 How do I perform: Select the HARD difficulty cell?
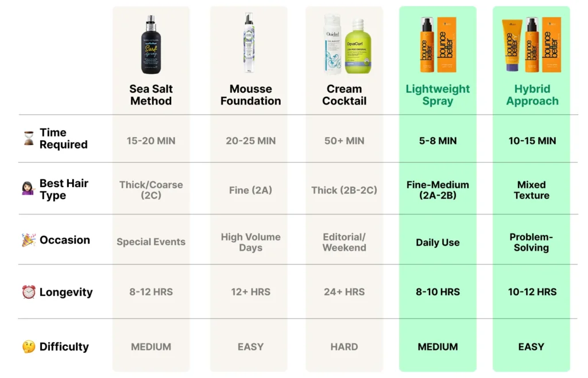point(345,347)
